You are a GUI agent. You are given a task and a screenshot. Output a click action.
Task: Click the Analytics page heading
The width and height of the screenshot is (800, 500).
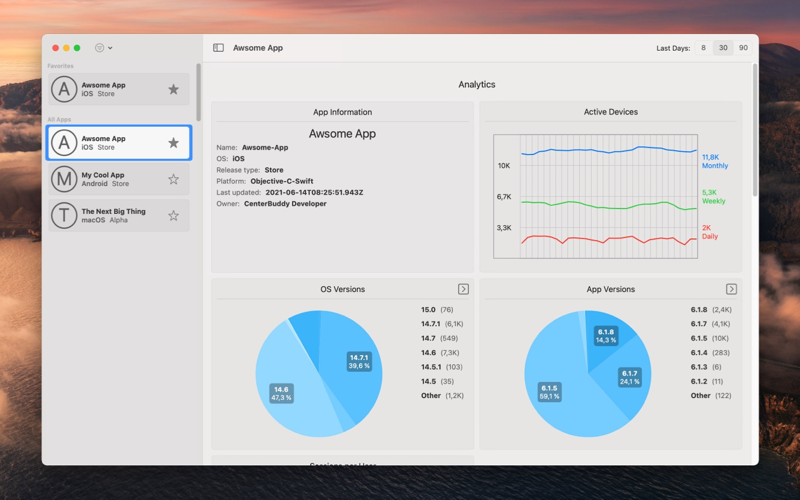(477, 84)
